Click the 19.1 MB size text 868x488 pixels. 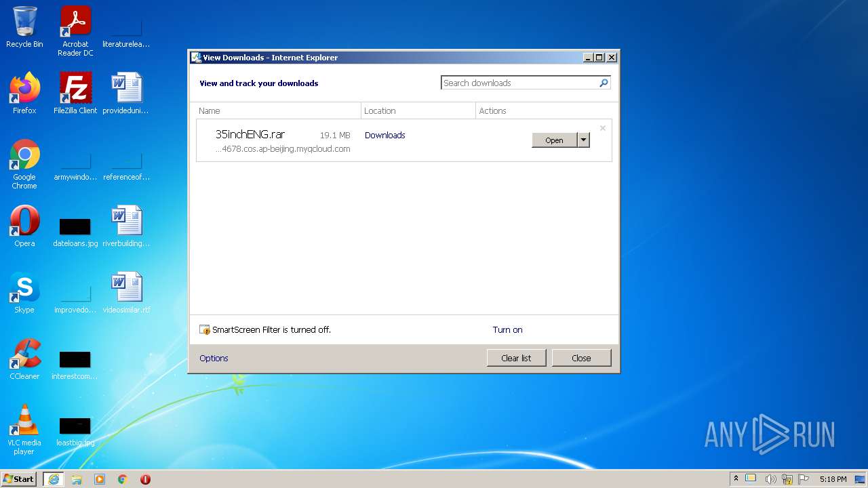(335, 136)
